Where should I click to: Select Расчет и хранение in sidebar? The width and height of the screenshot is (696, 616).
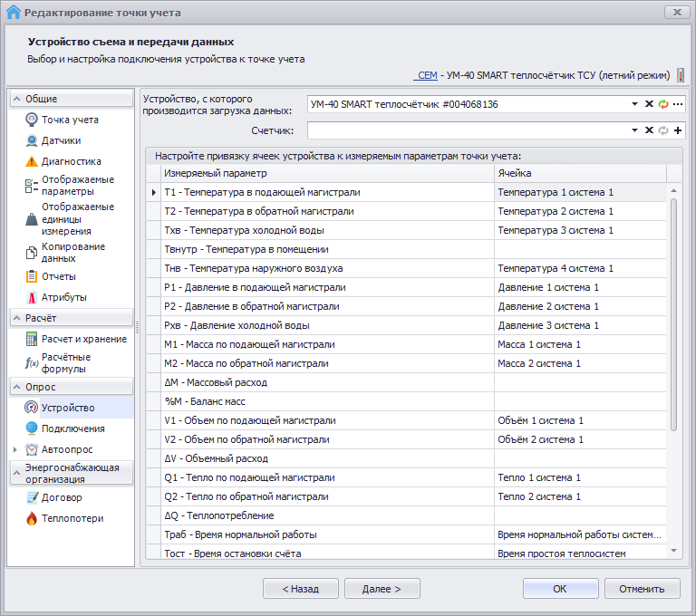tap(83, 339)
